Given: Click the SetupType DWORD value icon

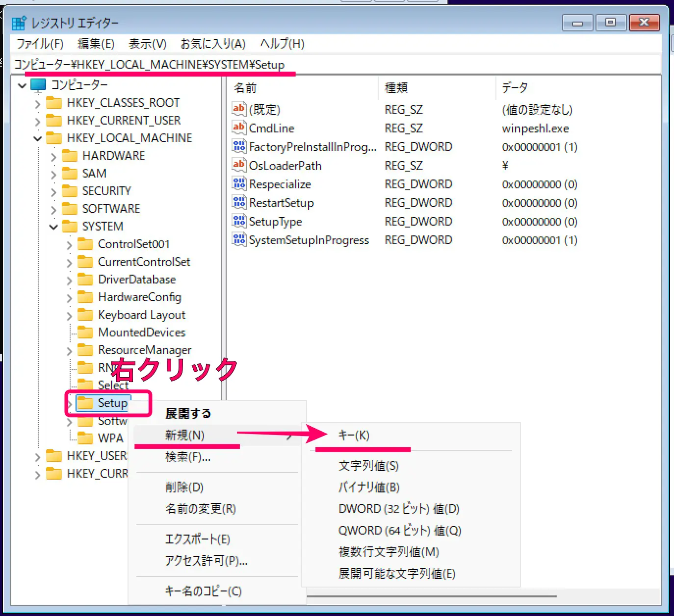Looking at the screenshot, I should 239,221.
